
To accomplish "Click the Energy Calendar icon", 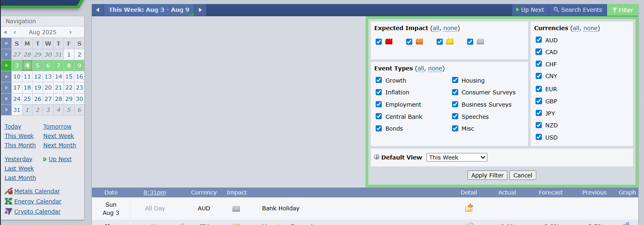I will tap(9, 201).
